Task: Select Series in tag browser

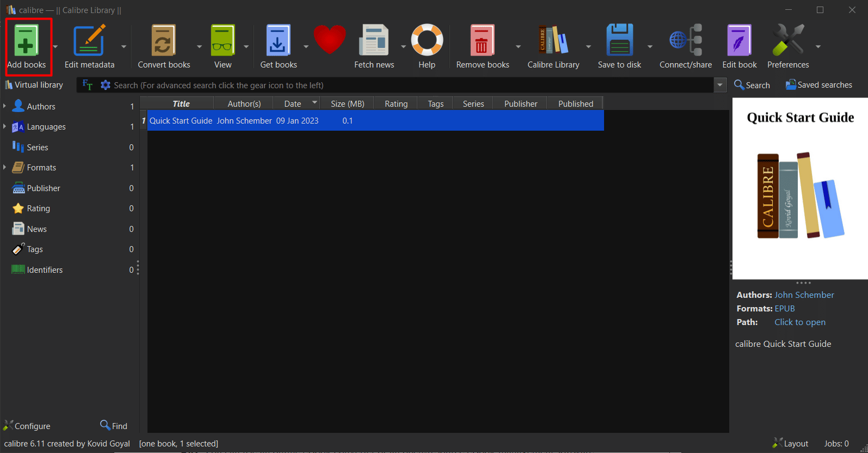Action: coord(38,147)
